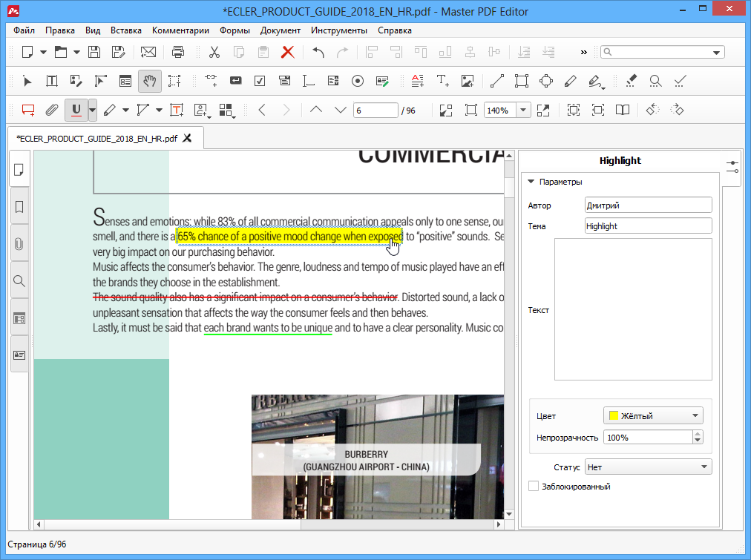The width and height of the screenshot is (751, 560).
Task: Select the checkbox form field tool
Action: click(260, 81)
